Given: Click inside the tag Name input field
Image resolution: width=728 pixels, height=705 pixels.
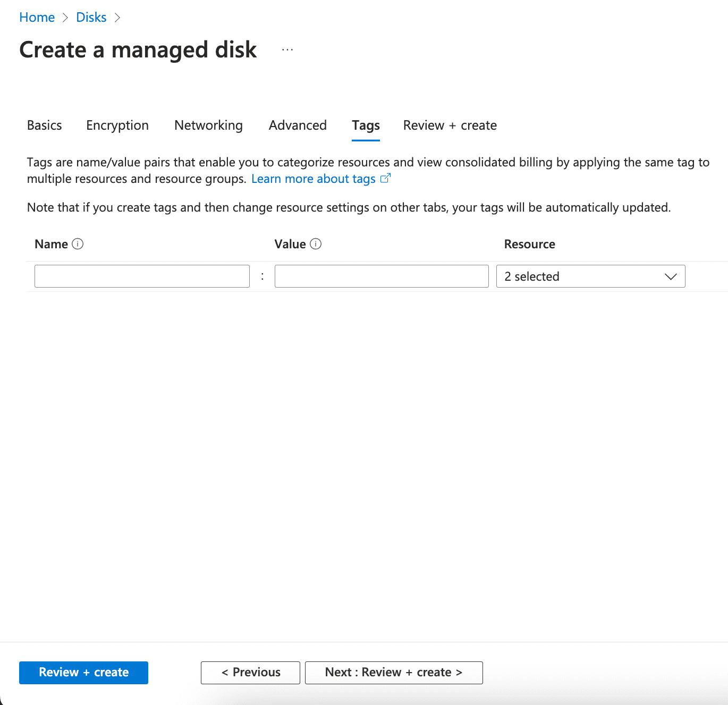Looking at the screenshot, I should click(x=142, y=276).
